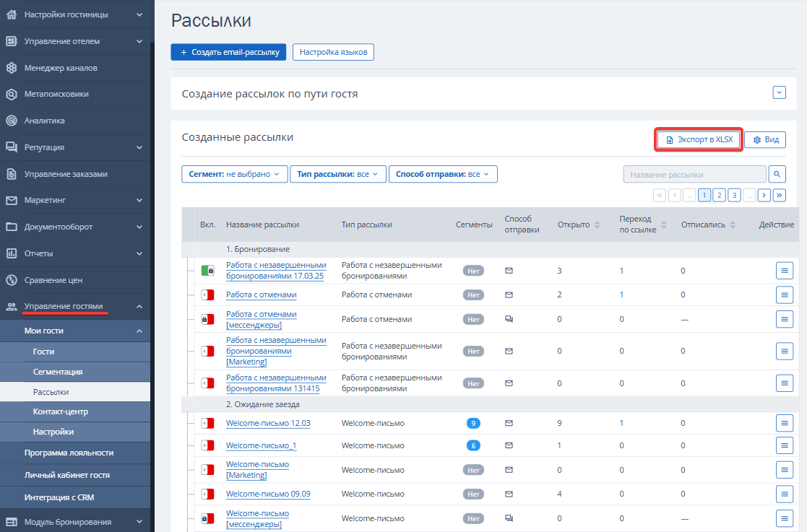This screenshot has width=807, height=532.
Task: Click the Метапоисковики sidebar icon
Action: click(12, 95)
